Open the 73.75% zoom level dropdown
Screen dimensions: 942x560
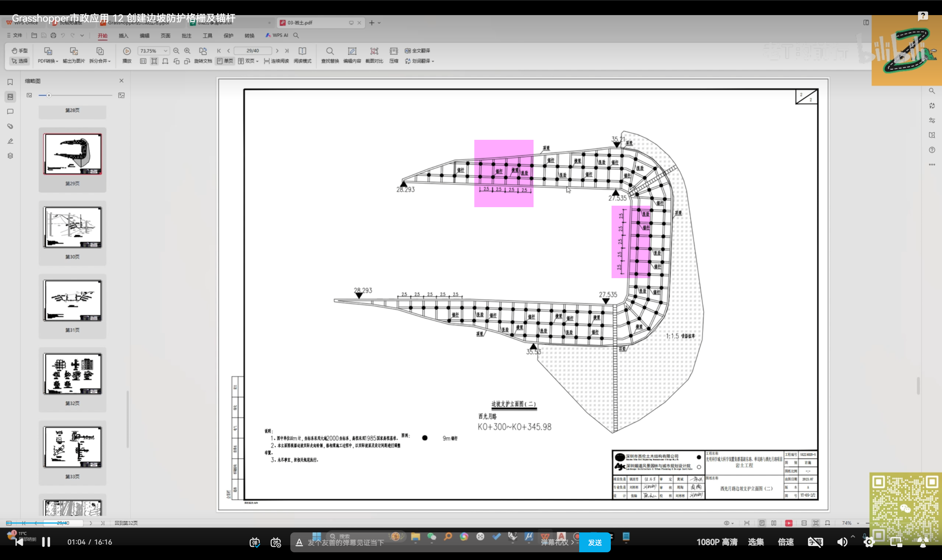click(x=165, y=51)
